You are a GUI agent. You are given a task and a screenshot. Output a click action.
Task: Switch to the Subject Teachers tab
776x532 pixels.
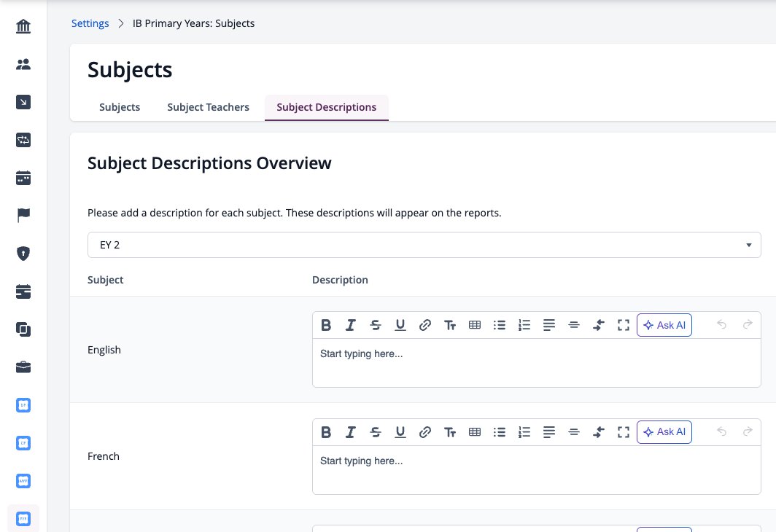209,107
